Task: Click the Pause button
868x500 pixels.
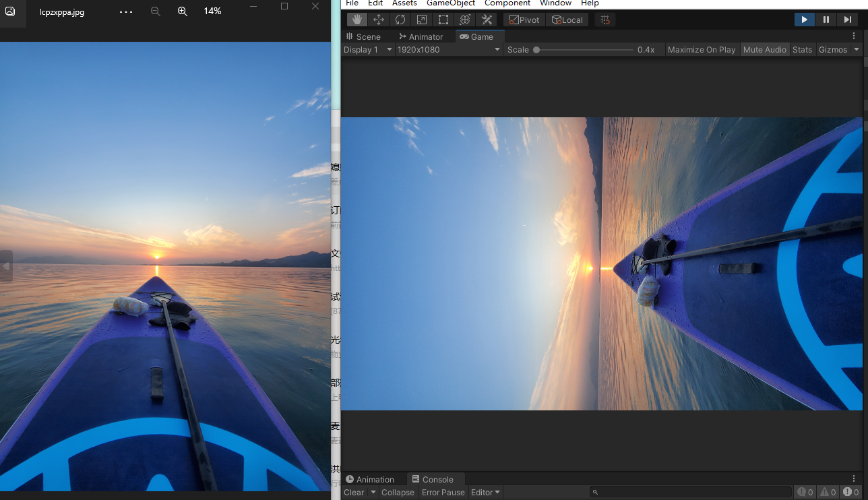Action: [826, 20]
